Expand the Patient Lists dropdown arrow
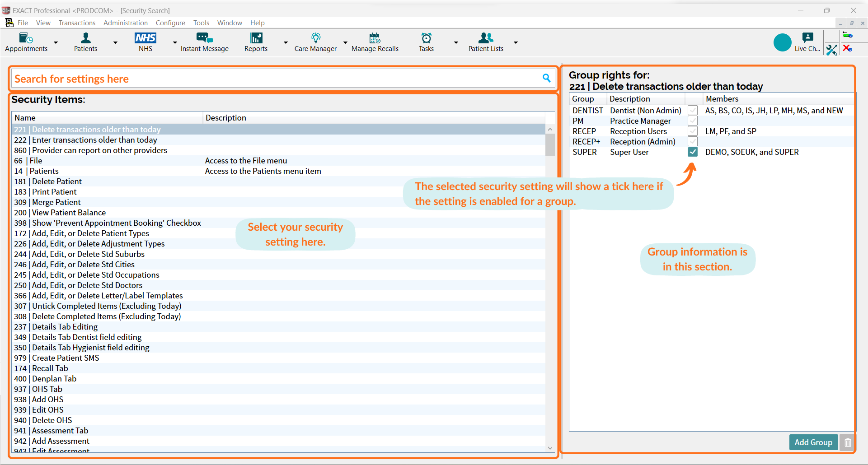This screenshot has height=465, width=868. click(x=516, y=42)
